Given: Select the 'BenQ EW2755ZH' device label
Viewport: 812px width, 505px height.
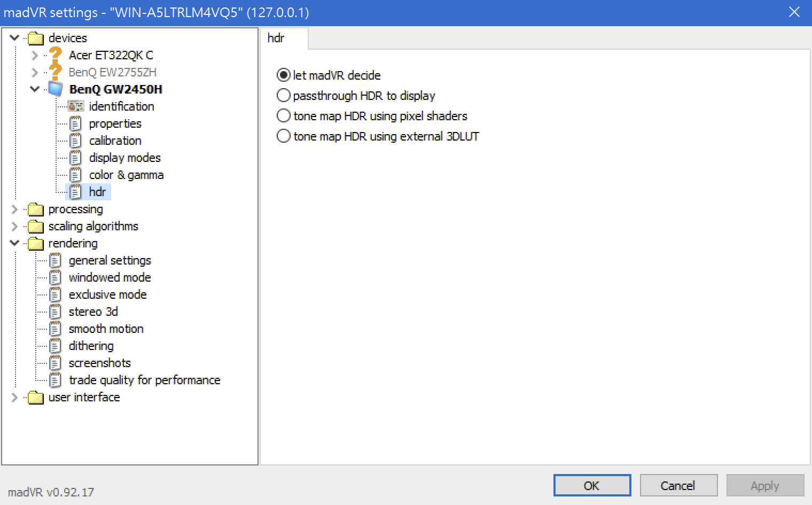Looking at the screenshot, I should coord(112,72).
